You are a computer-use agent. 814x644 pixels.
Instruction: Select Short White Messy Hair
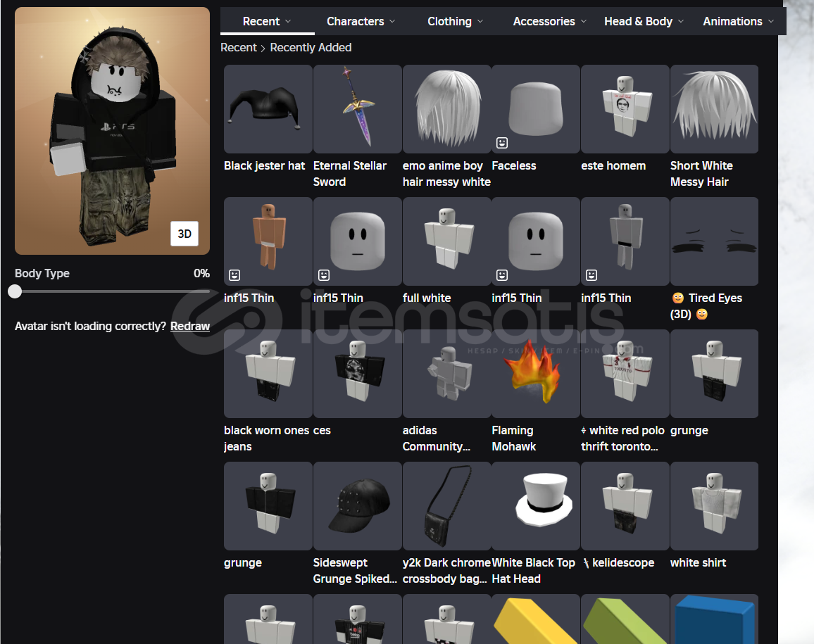714,109
